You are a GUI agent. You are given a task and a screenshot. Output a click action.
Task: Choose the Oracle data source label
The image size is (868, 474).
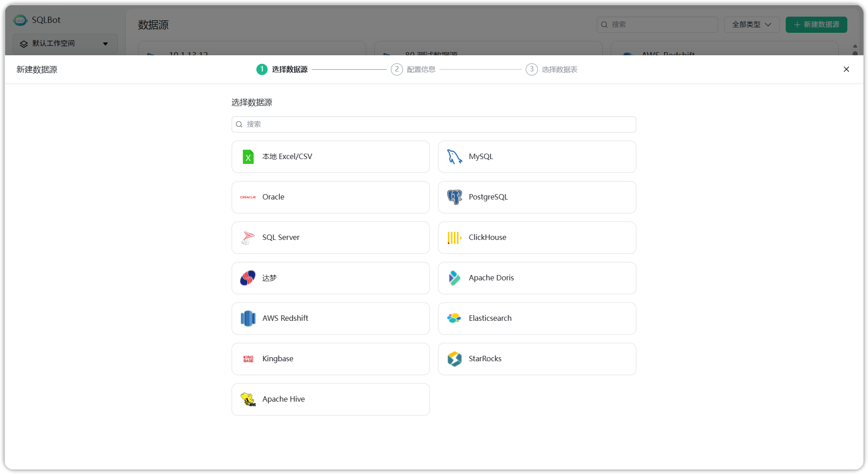[273, 197]
